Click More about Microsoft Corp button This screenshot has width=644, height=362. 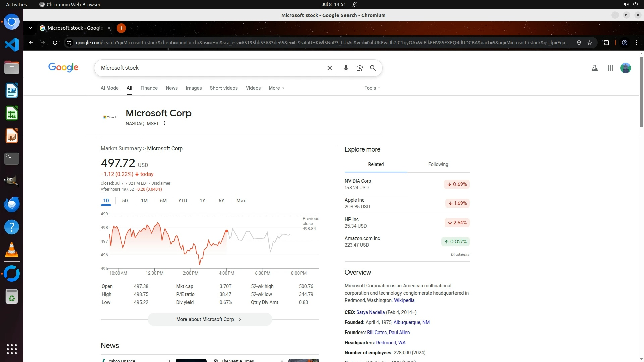click(210, 319)
